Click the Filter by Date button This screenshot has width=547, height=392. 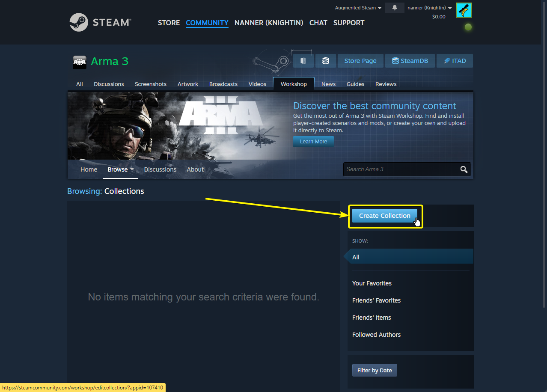[375, 370]
